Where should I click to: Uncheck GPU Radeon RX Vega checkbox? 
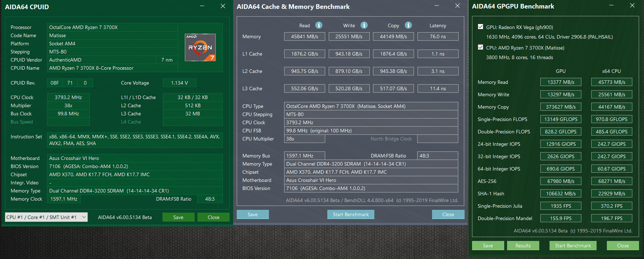point(481,27)
